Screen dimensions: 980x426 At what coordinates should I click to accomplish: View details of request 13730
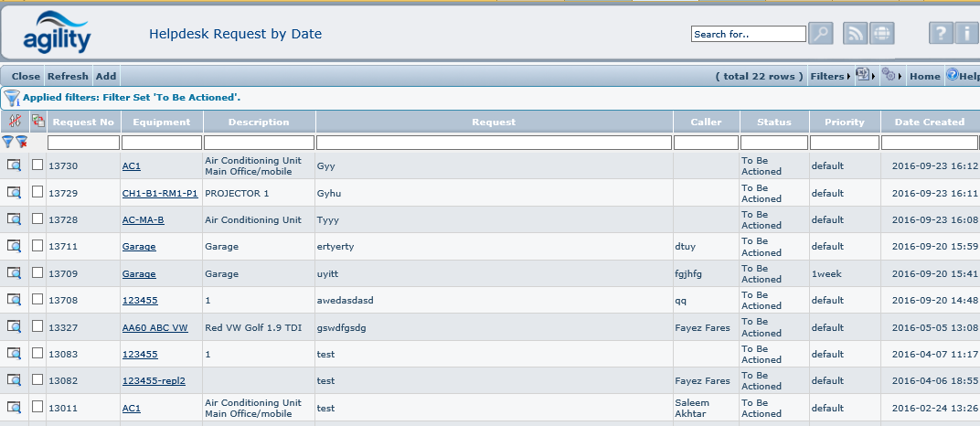(14, 165)
